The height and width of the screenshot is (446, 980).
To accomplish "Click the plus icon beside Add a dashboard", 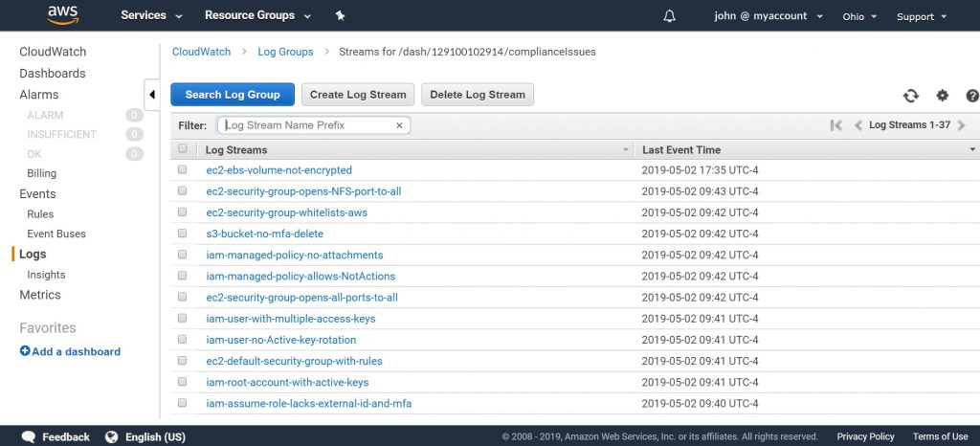I will click(25, 351).
